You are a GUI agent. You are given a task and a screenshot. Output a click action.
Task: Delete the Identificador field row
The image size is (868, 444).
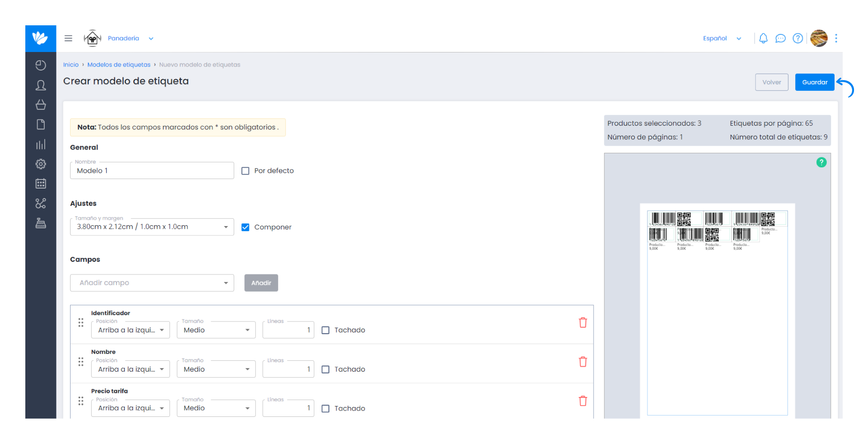click(583, 322)
